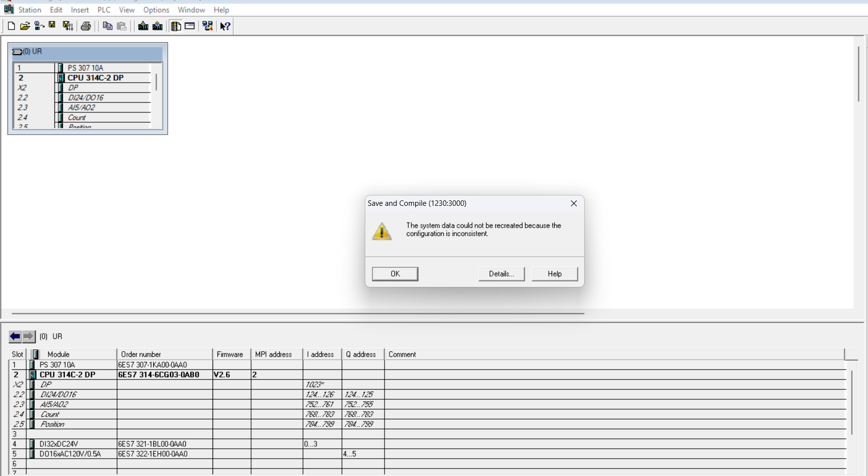Click the Details... button in the dialog
Screen dimensions: 868x476
pos(501,274)
